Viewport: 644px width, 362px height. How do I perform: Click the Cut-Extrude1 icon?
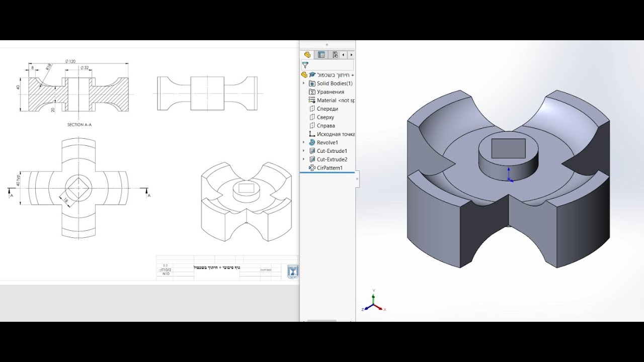312,151
